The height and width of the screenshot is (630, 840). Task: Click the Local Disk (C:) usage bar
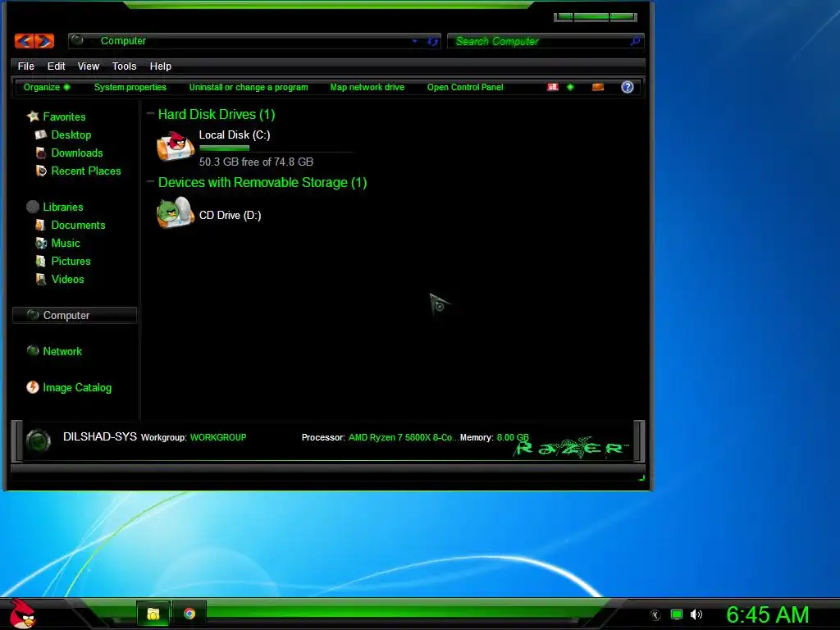(x=276, y=148)
